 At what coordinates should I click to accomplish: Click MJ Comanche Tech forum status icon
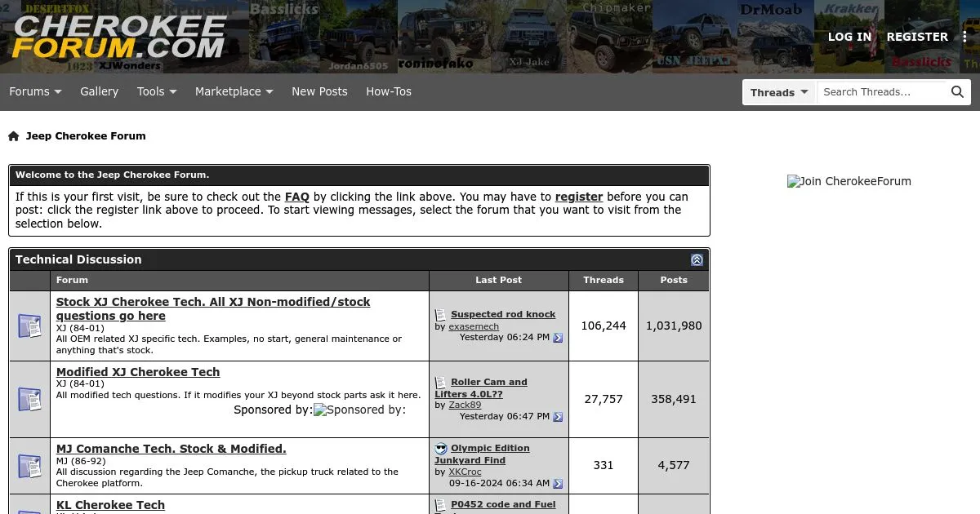click(30, 466)
